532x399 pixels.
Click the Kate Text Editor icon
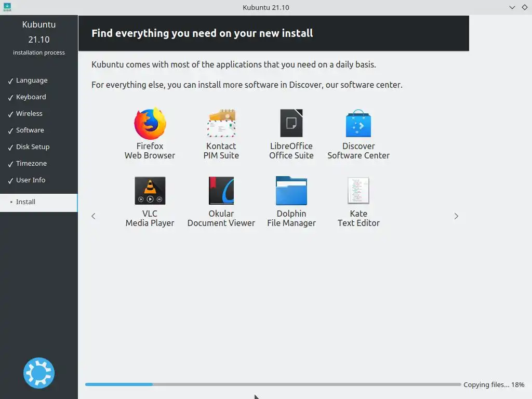click(x=358, y=191)
